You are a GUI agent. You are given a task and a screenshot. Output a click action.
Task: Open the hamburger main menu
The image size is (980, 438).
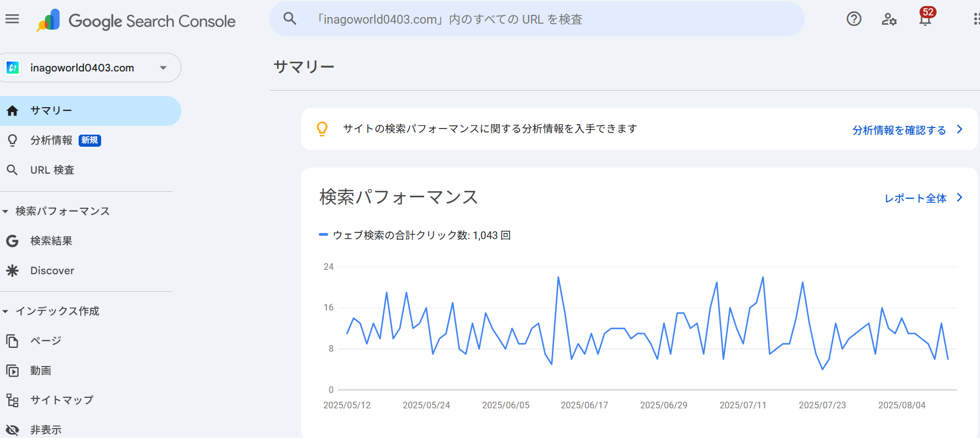12,19
